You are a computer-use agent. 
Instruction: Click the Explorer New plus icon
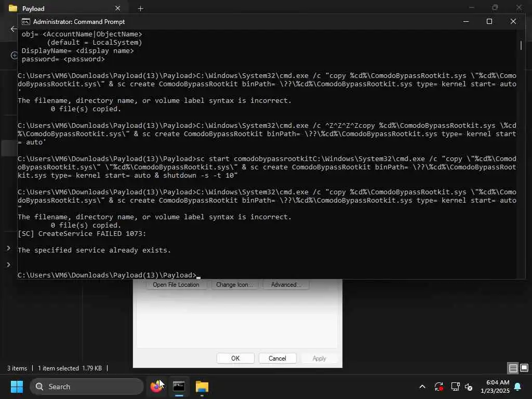(14, 55)
